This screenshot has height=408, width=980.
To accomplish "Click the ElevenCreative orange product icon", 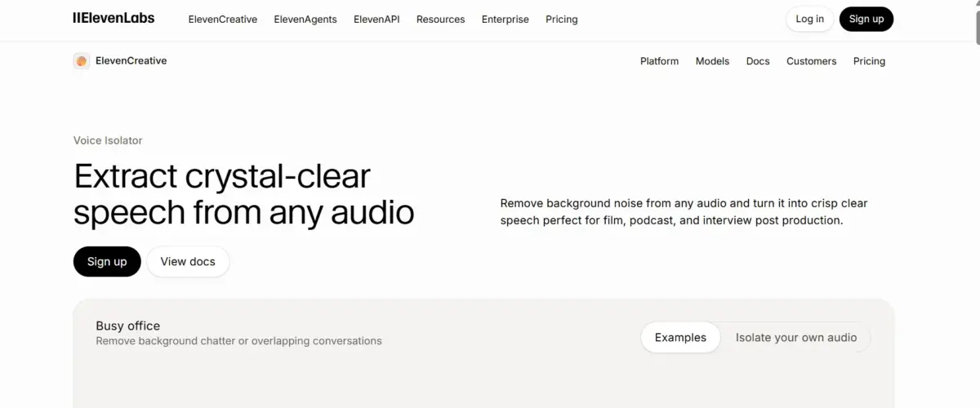I will 82,61.
